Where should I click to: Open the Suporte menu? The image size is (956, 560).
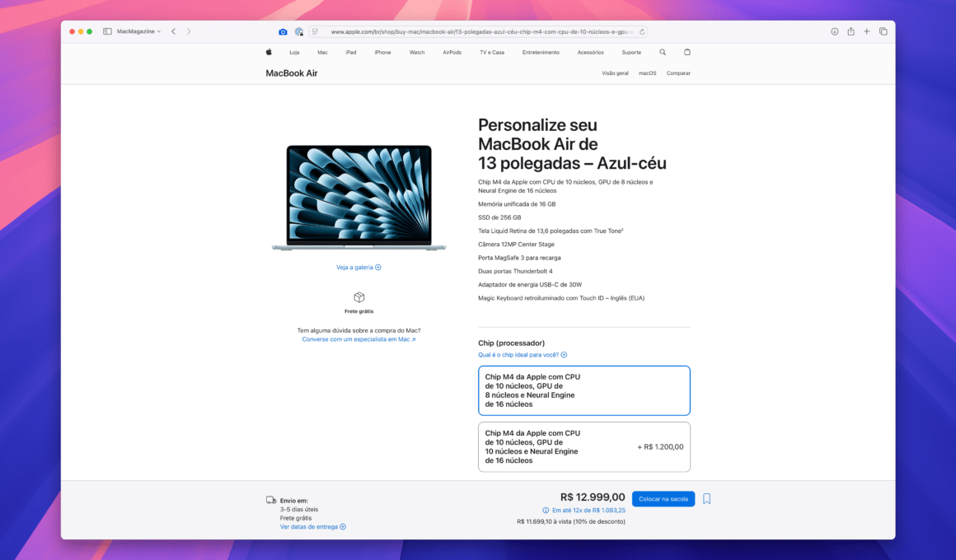tap(631, 53)
